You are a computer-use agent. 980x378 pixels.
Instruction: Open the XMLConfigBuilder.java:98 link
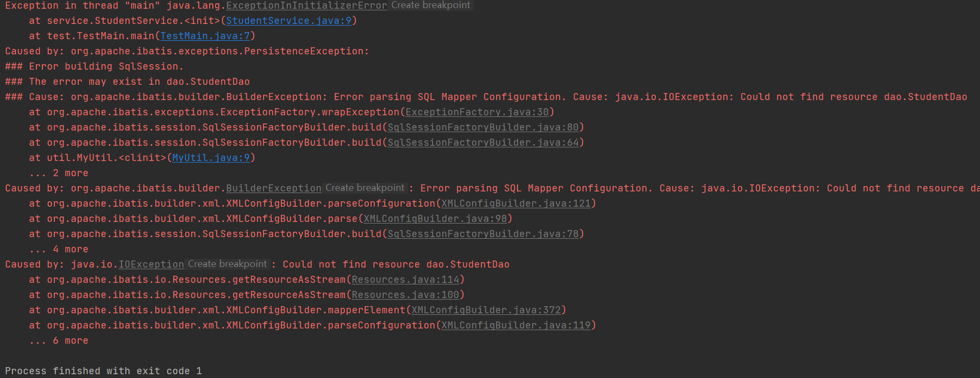pos(435,219)
